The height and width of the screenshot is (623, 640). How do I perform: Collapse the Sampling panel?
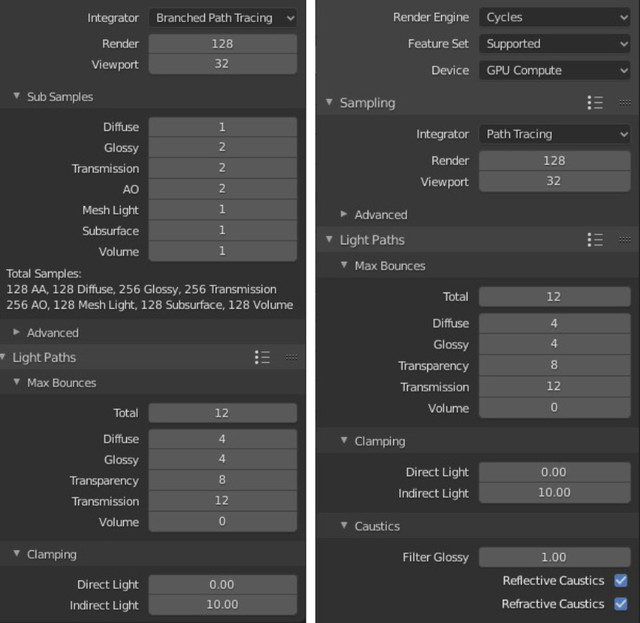[329, 102]
